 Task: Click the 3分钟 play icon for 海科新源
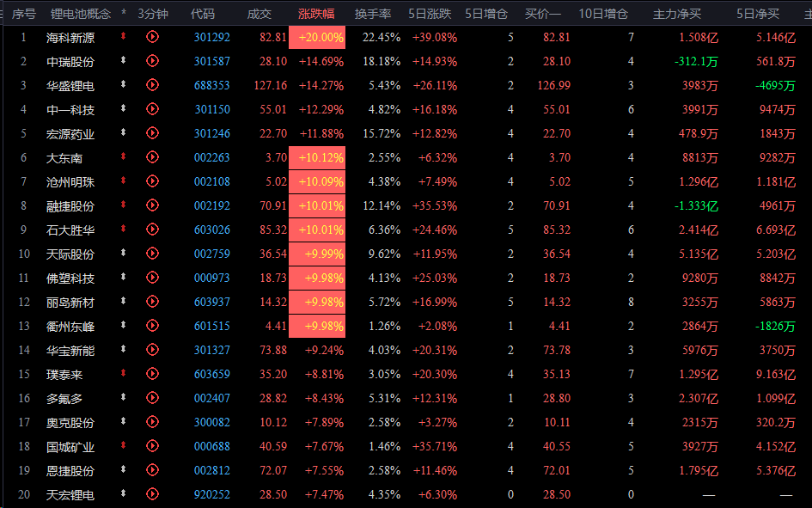(x=152, y=37)
